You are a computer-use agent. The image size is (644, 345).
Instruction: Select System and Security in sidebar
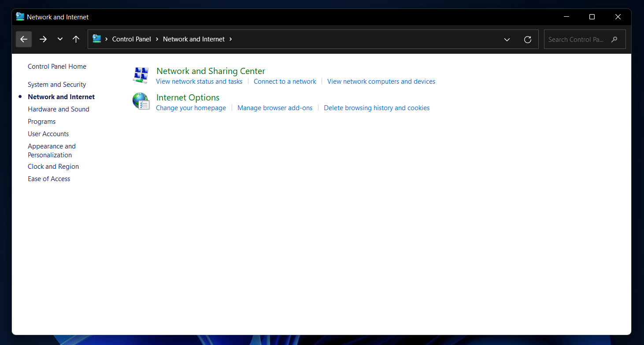click(x=57, y=85)
